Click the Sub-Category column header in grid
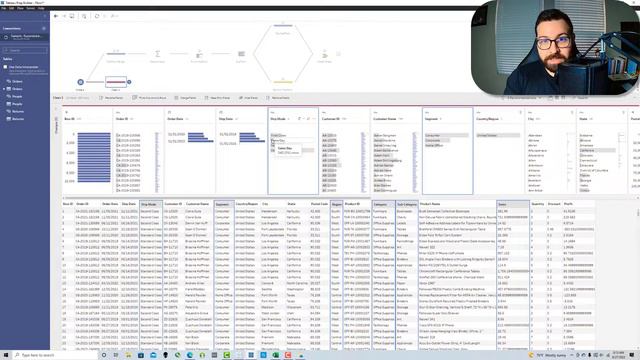The height and width of the screenshot is (360, 640). pyautogui.click(x=407, y=204)
